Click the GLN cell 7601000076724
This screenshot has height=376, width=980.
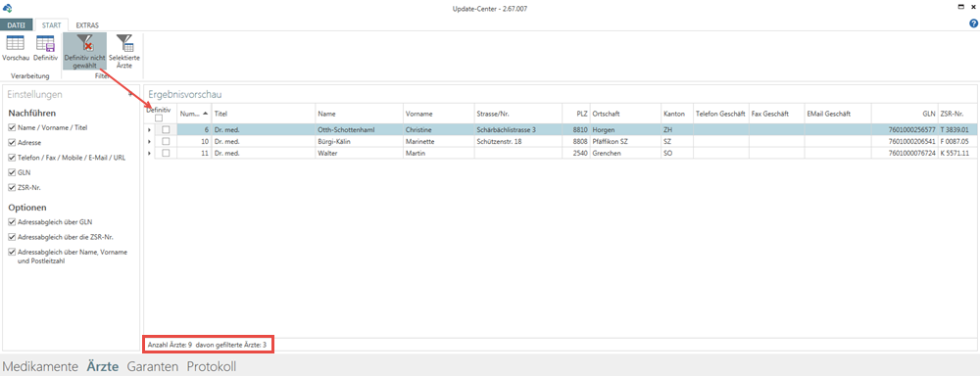click(x=905, y=153)
